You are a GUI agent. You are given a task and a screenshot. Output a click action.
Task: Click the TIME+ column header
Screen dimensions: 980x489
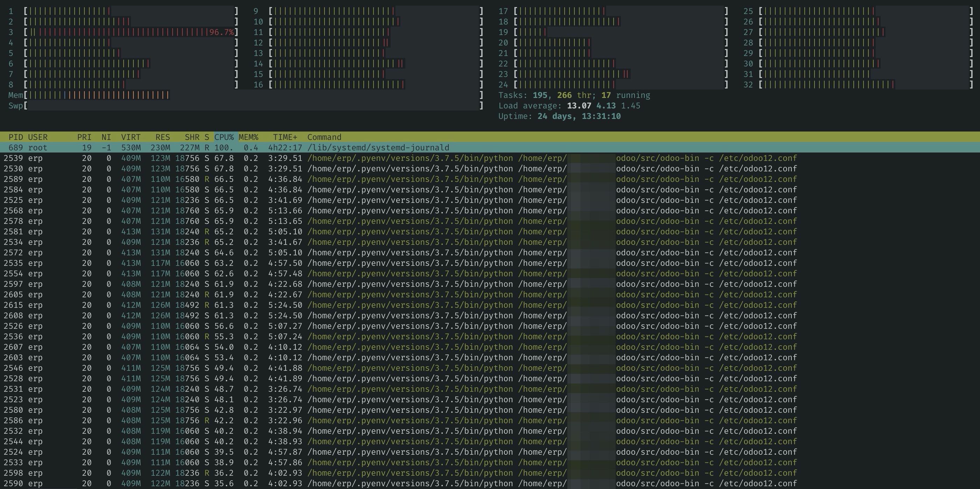point(285,137)
